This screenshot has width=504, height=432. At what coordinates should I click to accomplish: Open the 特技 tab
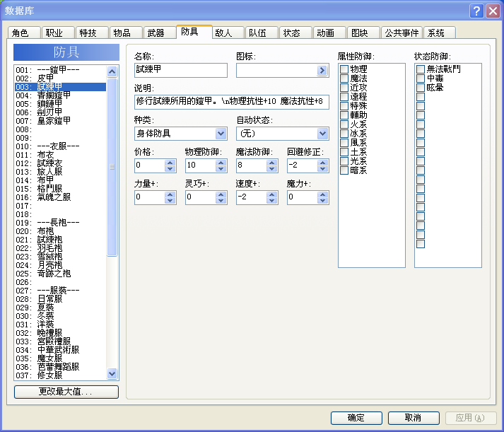coord(92,33)
